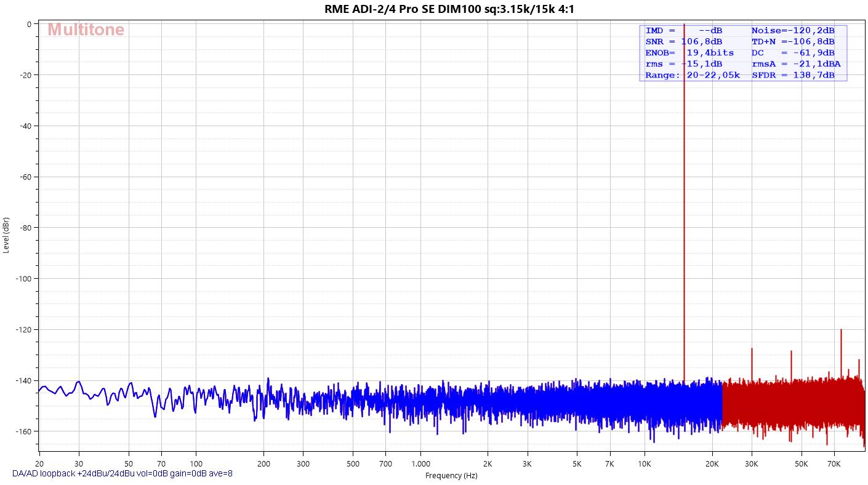
Task: Click the "DC = -61,9dB" entry
Action: click(793, 52)
